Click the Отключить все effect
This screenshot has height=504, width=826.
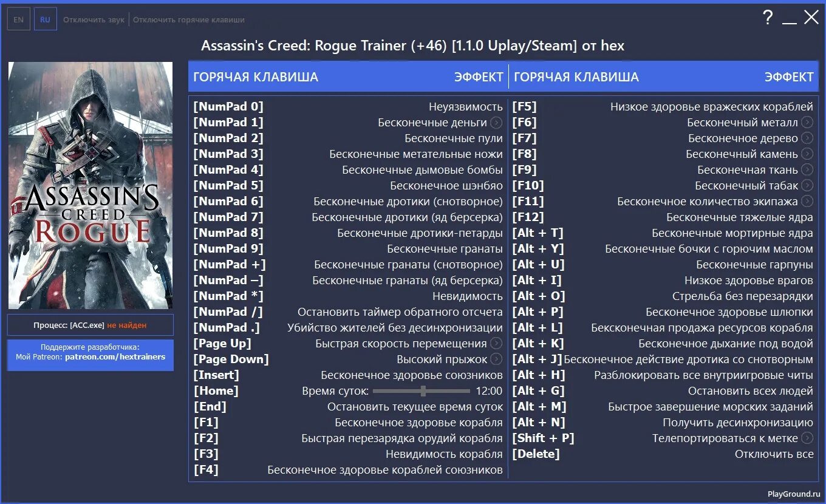click(774, 454)
